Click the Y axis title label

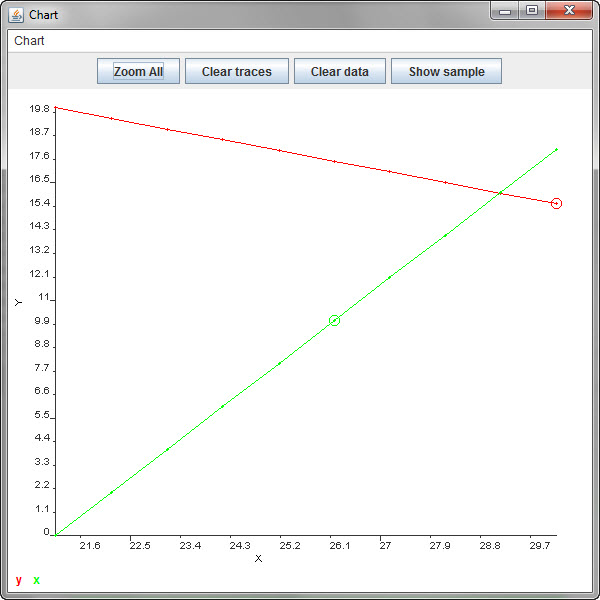point(18,303)
